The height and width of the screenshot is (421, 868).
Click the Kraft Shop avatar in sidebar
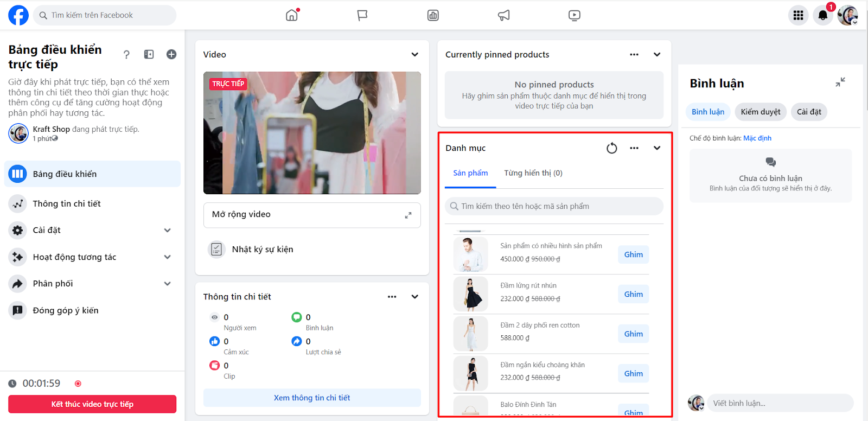click(x=18, y=133)
